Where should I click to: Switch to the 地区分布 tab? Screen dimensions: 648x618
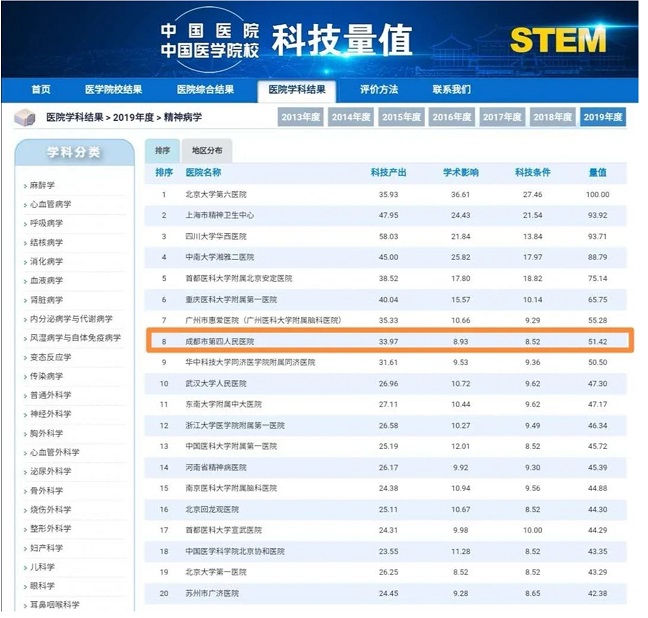click(x=207, y=150)
